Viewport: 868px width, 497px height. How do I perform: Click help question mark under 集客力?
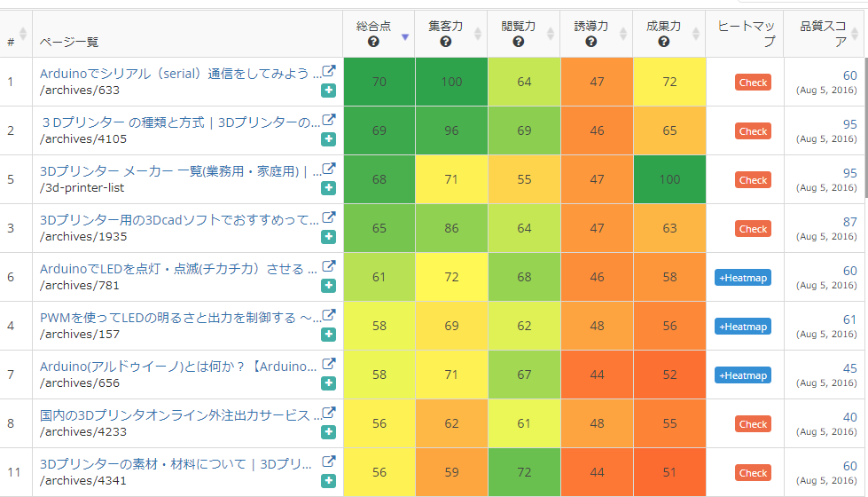446,42
